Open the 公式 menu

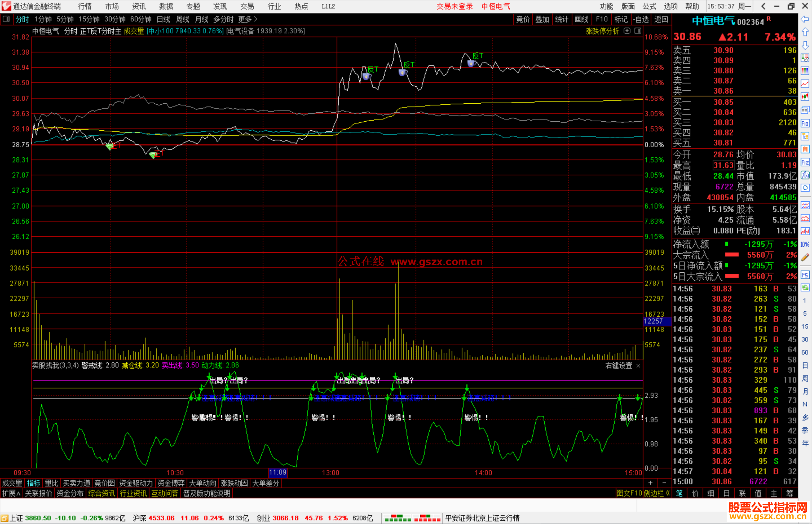click(649, 6)
